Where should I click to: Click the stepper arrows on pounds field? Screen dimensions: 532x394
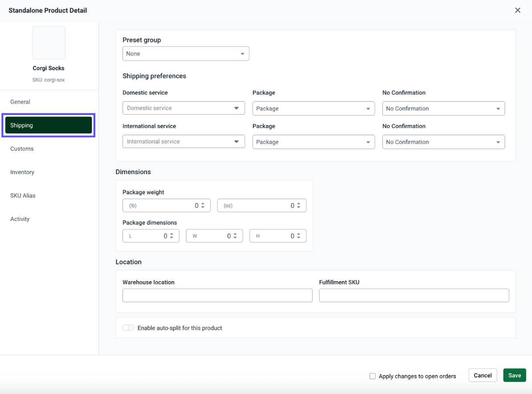[x=203, y=205]
